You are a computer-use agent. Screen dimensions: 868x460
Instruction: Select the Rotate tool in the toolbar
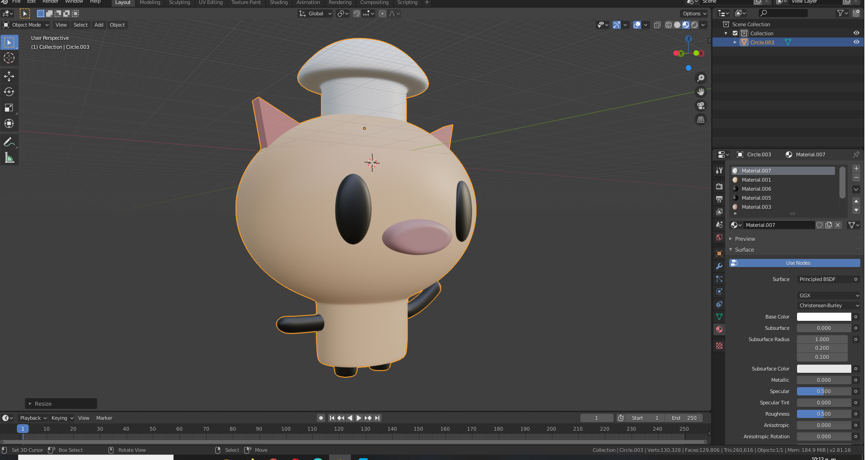tap(9, 92)
